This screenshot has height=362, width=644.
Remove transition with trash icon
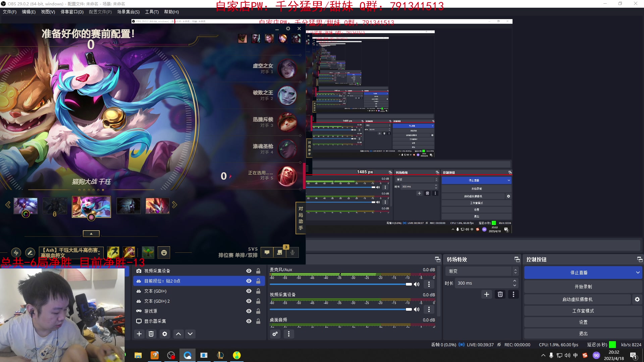(x=500, y=294)
